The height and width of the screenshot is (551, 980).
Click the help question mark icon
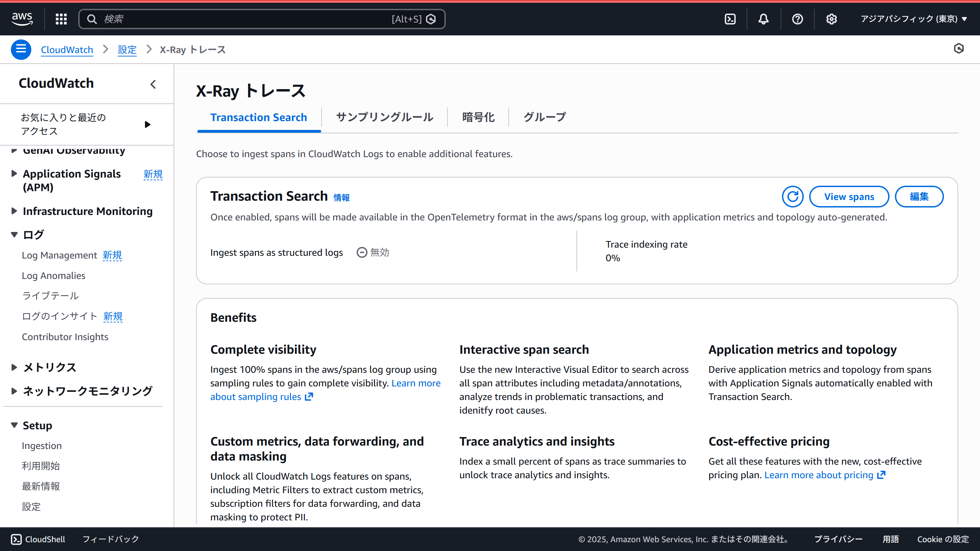(797, 19)
